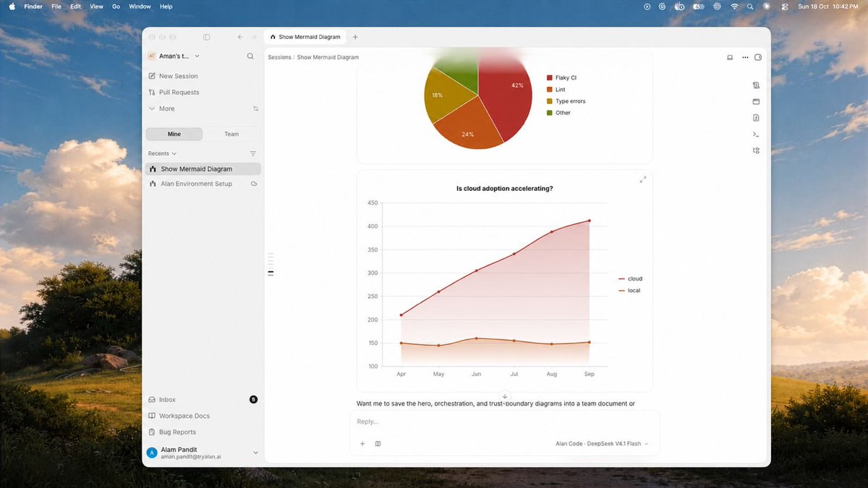This screenshot has width=868, height=488.
Task: Open the Inbox
Action: (203, 400)
